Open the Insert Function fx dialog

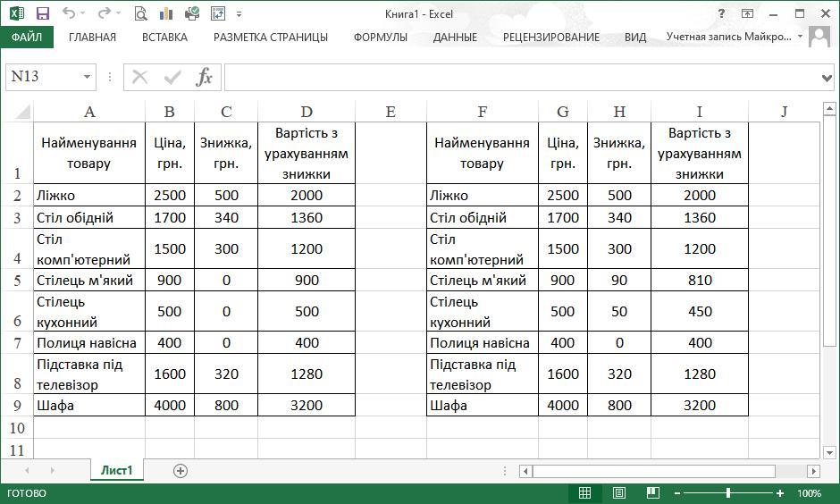point(204,77)
